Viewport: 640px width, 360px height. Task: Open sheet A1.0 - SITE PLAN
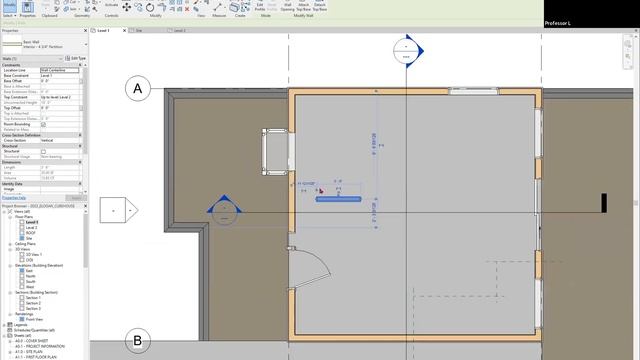click(29, 352)
